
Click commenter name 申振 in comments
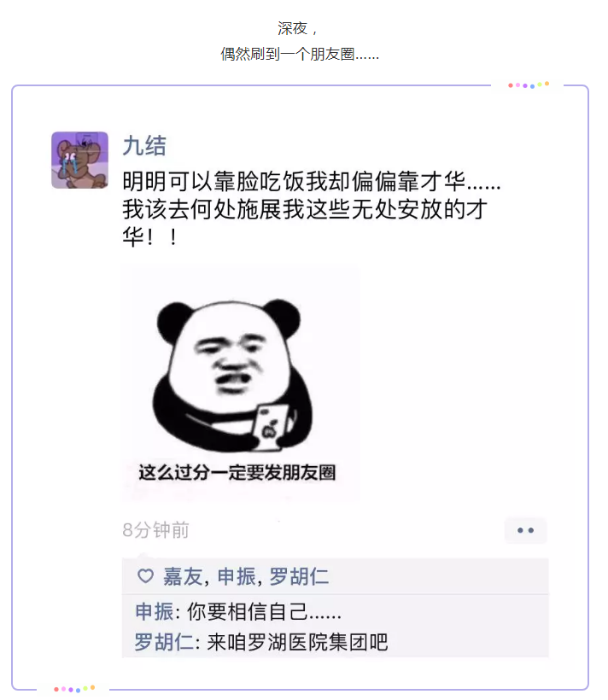point(155,611)
